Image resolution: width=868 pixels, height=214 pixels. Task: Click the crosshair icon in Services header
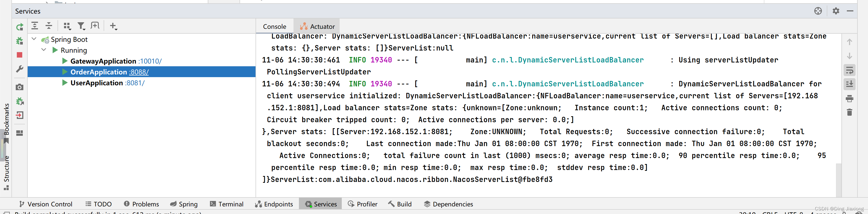click(818, 11)
